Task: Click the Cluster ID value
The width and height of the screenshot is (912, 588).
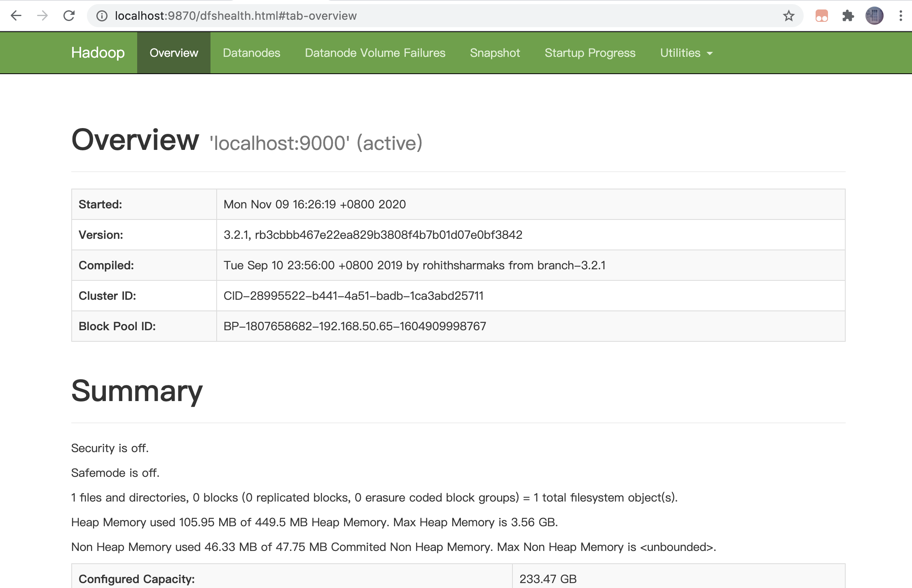Action: coord(353,296)
